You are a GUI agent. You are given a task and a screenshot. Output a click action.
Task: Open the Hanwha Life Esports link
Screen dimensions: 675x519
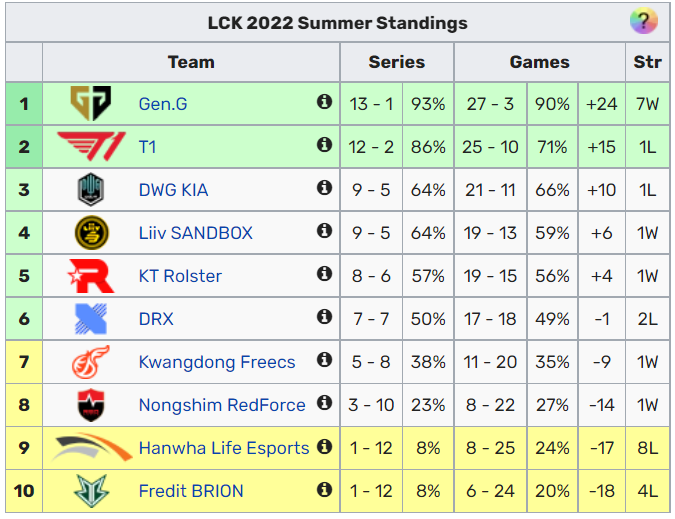(224, 448)
